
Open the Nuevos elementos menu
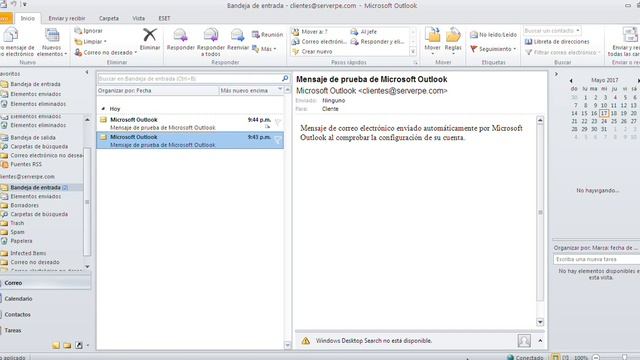pyautogui.click(x=52, y=42)
